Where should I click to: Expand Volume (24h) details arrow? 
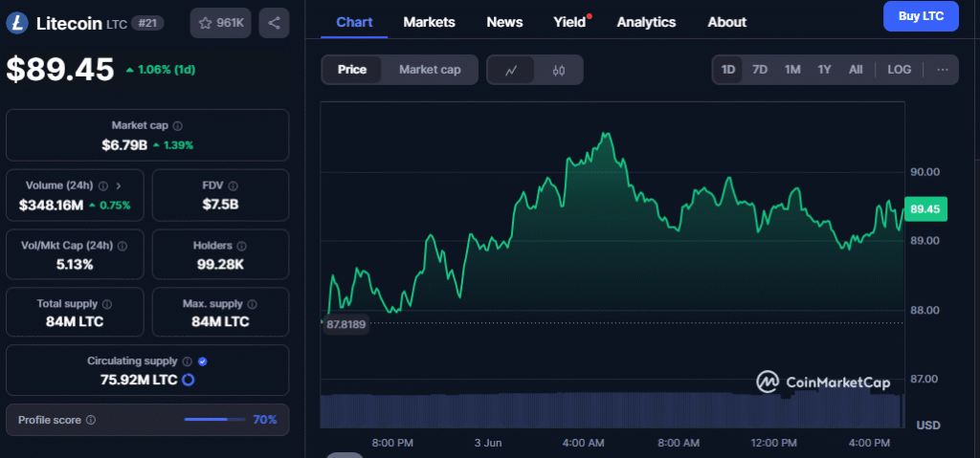coord(119,186)
